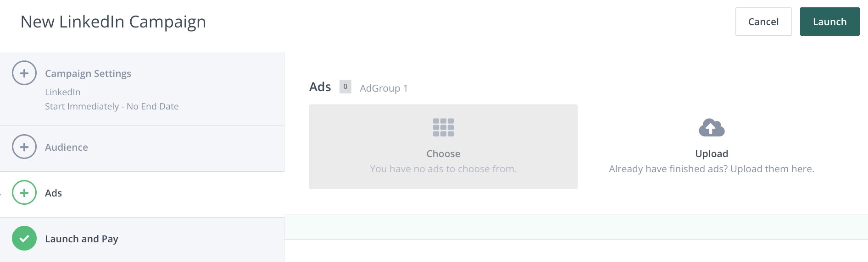Click the Upload label text
The height and width of the screenshot is (262, 868).
(712, 153)
